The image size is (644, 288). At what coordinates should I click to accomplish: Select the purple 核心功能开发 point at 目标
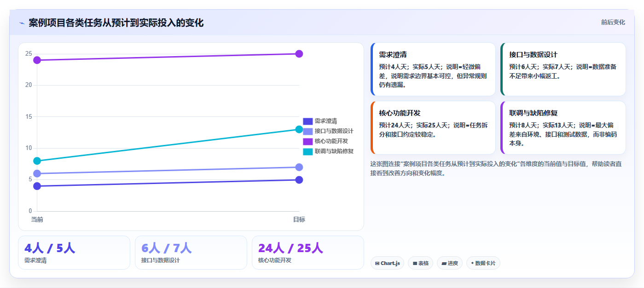pos(299,54)
